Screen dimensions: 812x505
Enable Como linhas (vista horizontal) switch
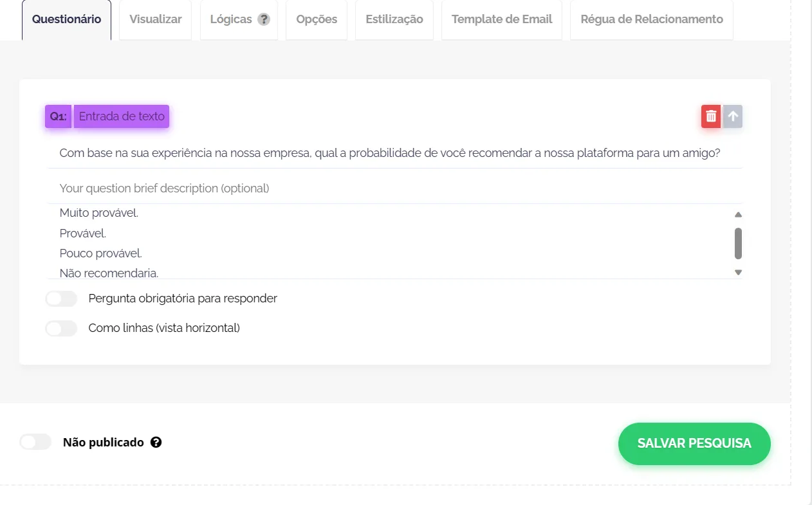coord(61,328)
